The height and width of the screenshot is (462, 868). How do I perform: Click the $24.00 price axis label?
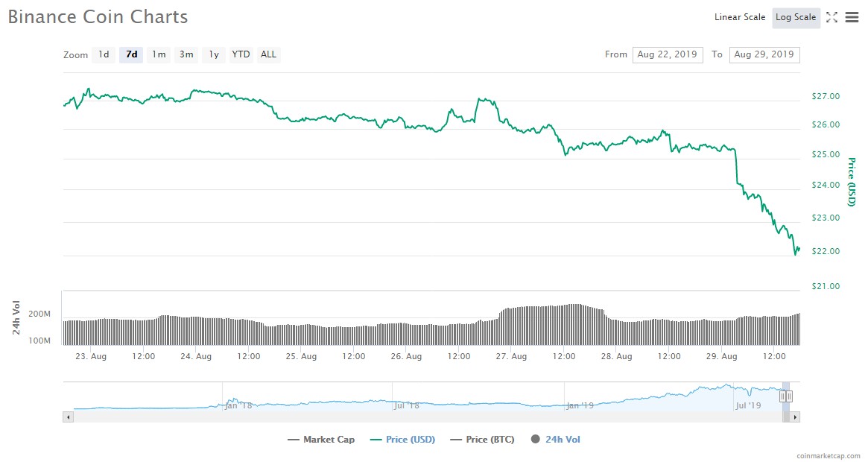[x=826, y=185]
